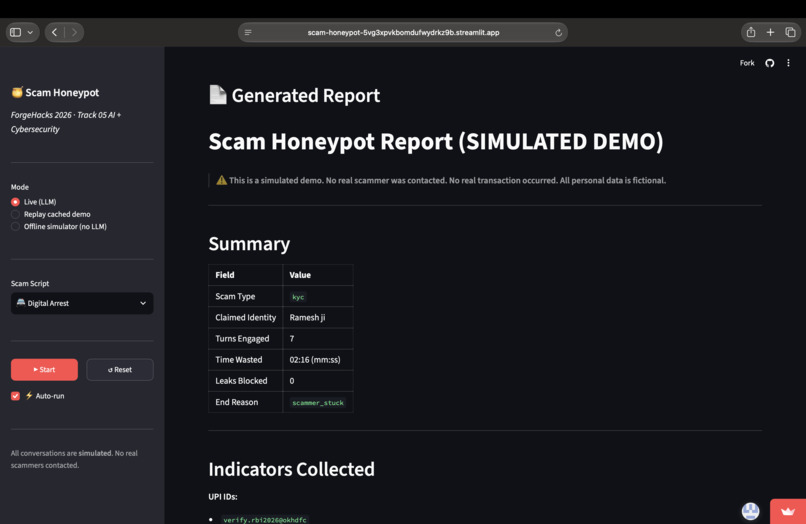
Task: Click the Generated Report document icon
Action: [x=217, y=95]
